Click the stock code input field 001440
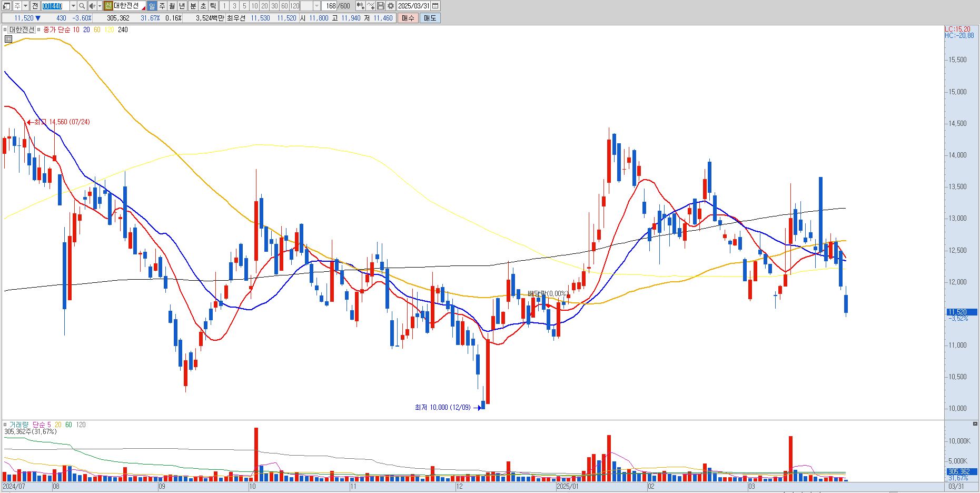This screenshot has width=980, height=493. click(55, 6)
